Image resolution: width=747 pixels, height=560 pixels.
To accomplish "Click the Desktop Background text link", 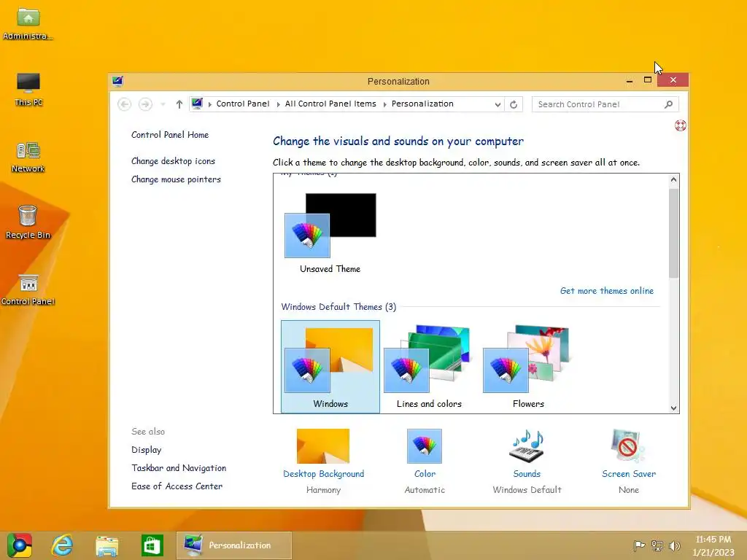I will [x=323, y=474].
